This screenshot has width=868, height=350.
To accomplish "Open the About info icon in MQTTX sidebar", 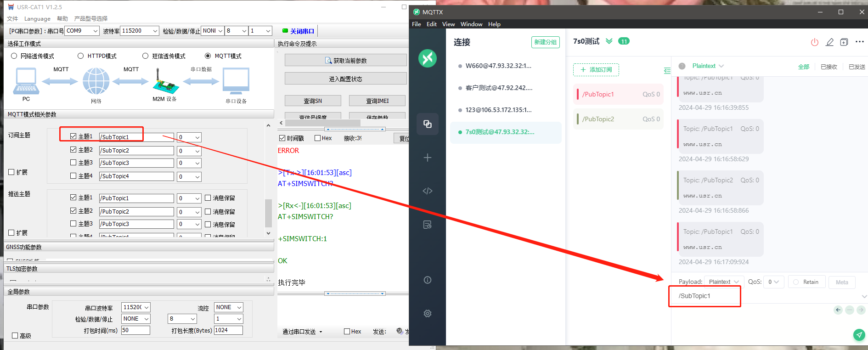I will click(427, 280).
